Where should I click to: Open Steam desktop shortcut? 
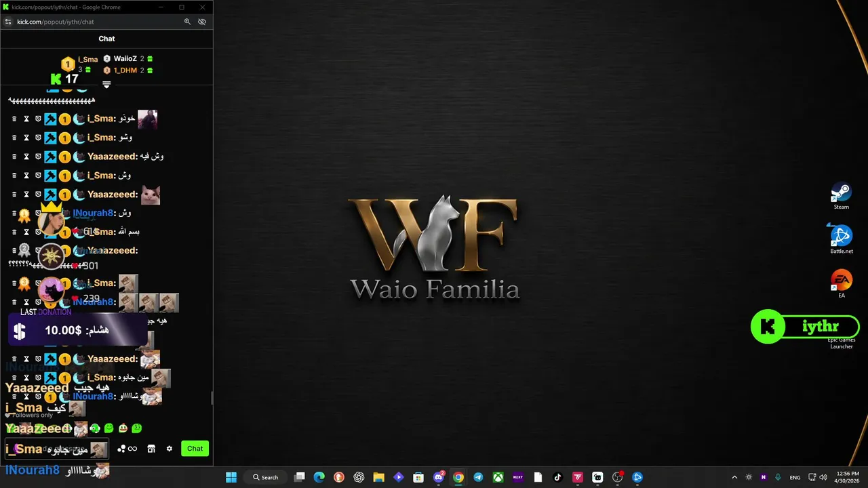[842, 197]
